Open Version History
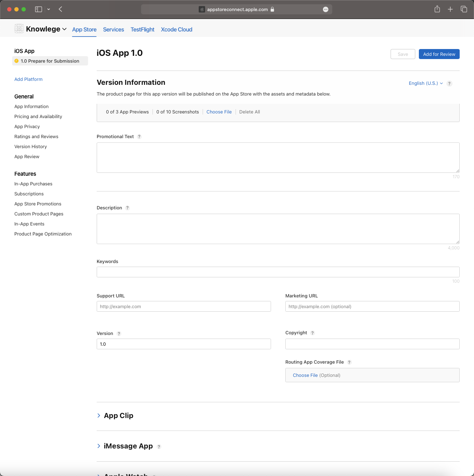 pyautogui.click(x=30, y=147)
